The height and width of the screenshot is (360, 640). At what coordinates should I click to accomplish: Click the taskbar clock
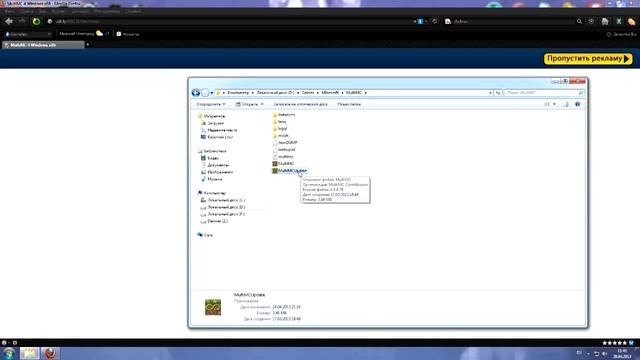pos(622,353)
